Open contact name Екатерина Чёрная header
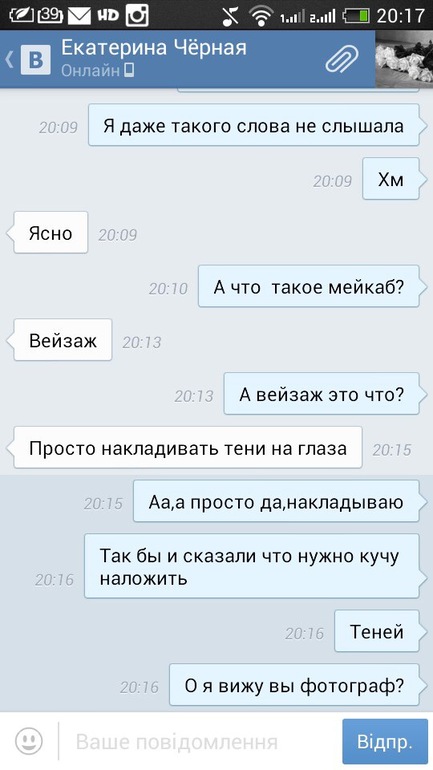Viewport: 433px width, 770px height. coord(154,48)
